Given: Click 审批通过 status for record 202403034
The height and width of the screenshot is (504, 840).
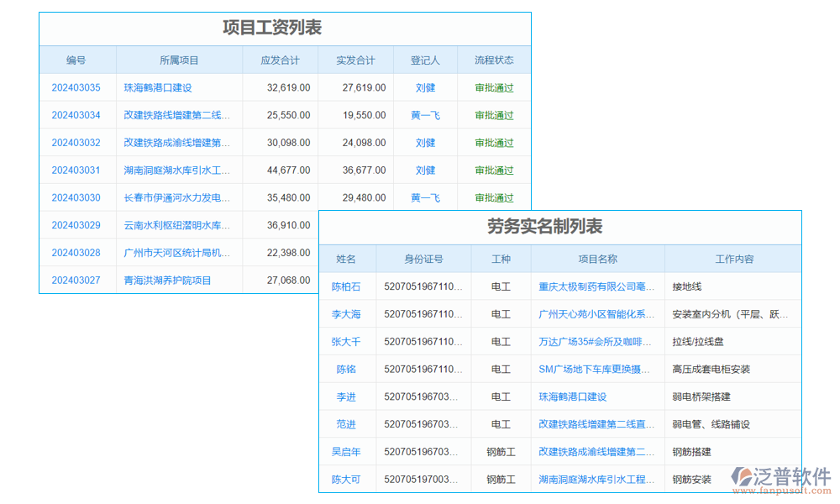Looking at the screenshot, I should pyautogui.click(x=494, y=115).
